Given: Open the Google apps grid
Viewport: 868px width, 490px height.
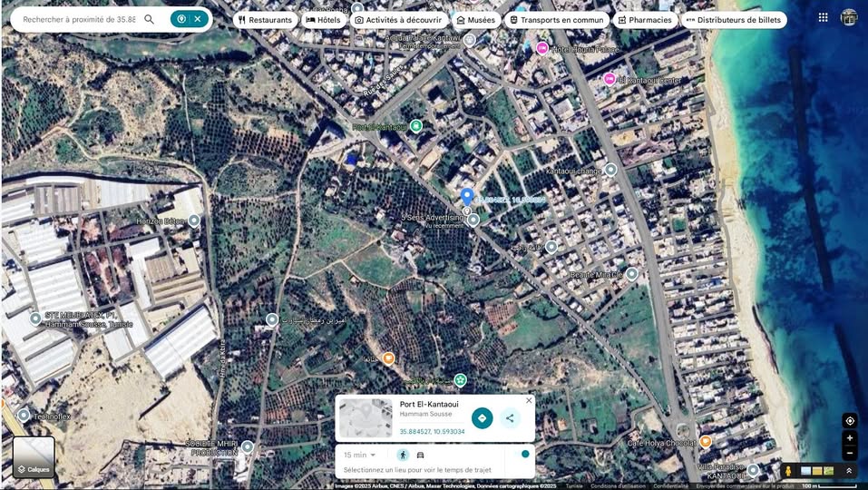Looking at the screenshot, I should [x=823, y=17].
